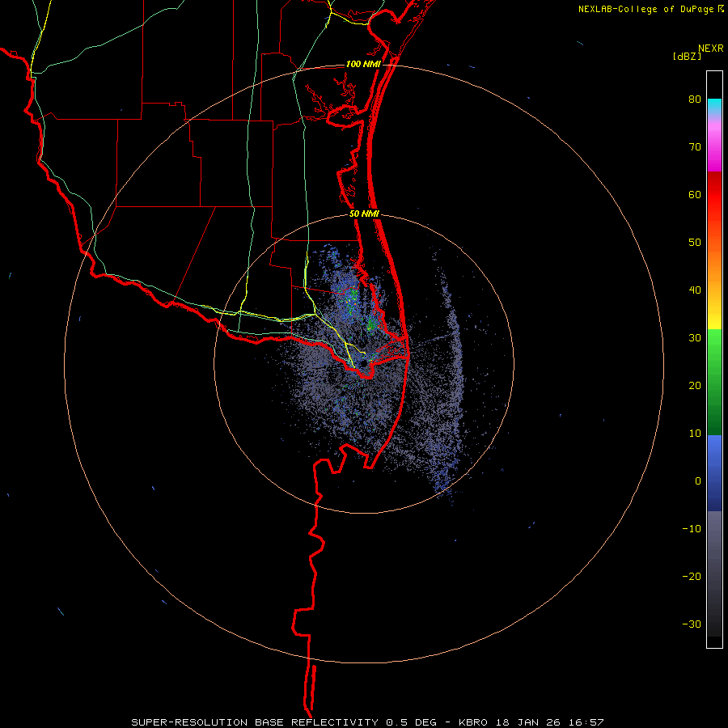Click the 50 NMI range ring label
This screenshot has height=728, width=728.
pos(364,214)
